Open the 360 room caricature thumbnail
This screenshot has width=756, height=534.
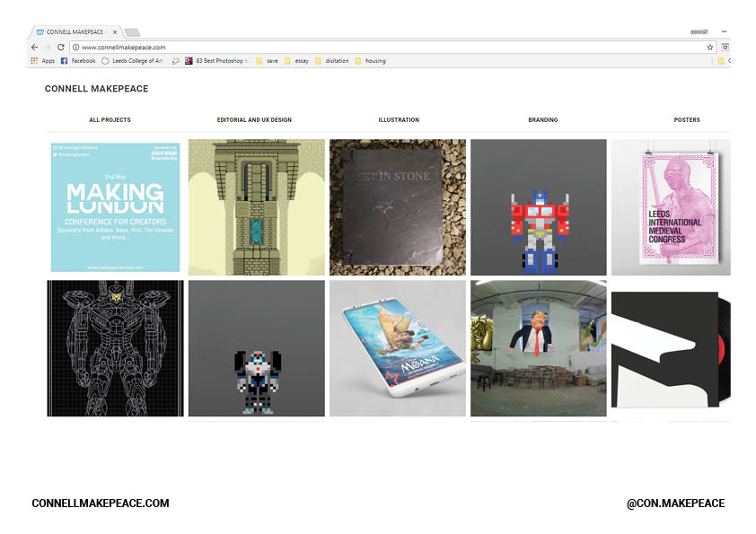pyautogui.click(x=539, y=348)
